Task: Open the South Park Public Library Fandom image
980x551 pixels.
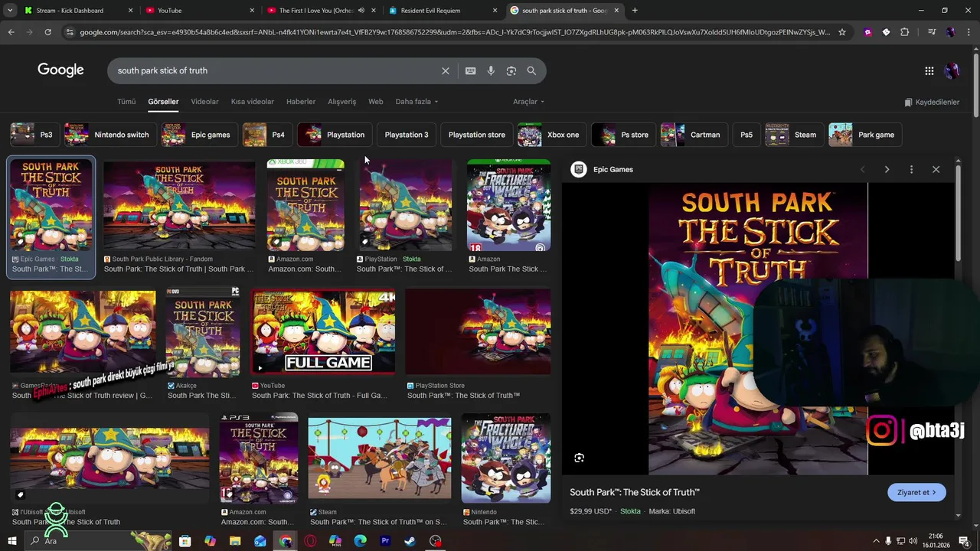Action: 179,205
